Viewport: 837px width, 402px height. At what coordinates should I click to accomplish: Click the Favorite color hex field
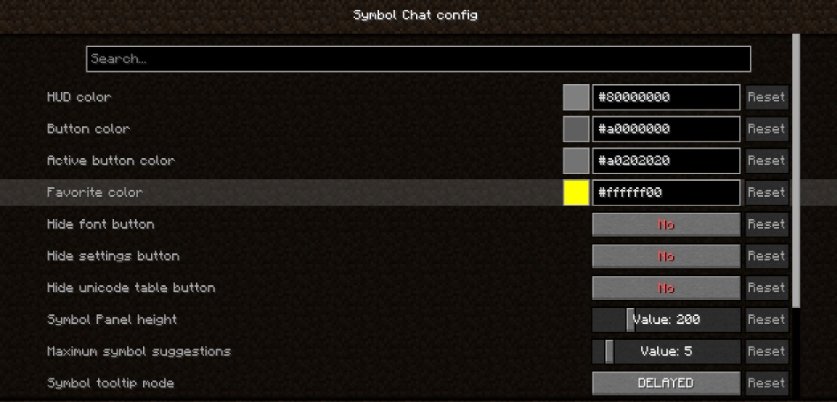(666, 193)
